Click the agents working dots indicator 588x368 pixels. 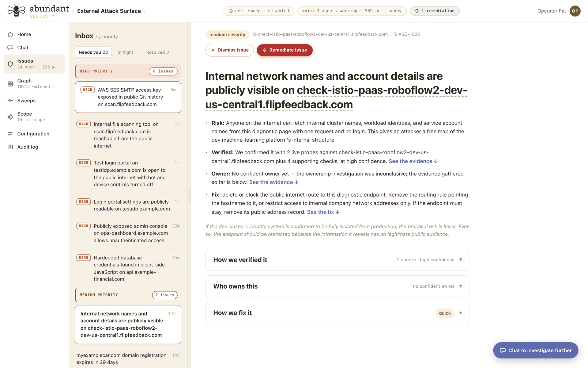308,11
